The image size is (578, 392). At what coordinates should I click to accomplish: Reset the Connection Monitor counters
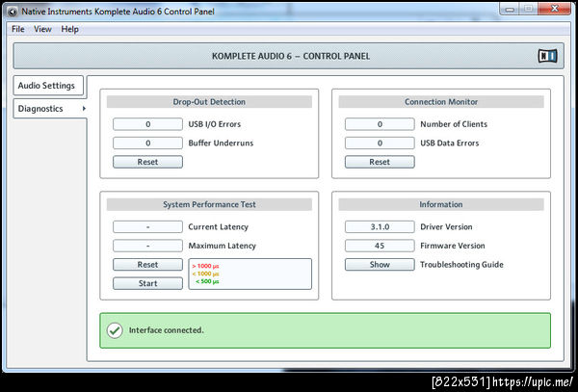click(380, 162)
